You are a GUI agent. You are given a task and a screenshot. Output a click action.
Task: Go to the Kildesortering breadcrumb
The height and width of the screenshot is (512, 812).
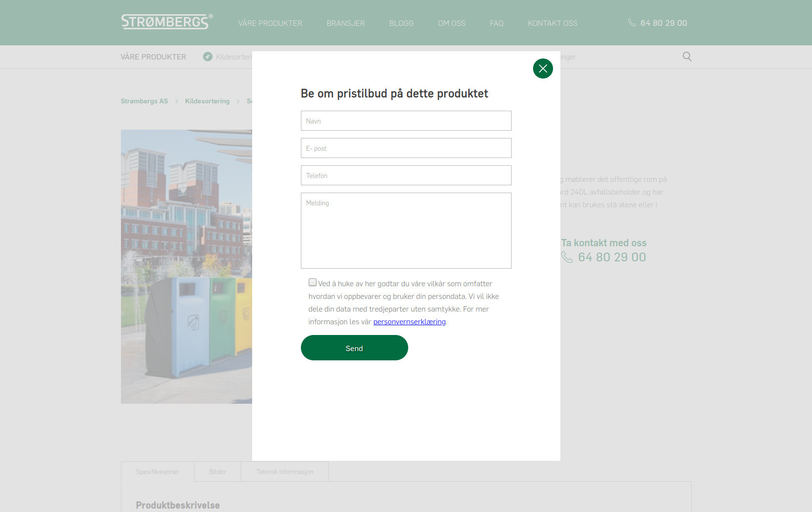(x=207, y=101)
